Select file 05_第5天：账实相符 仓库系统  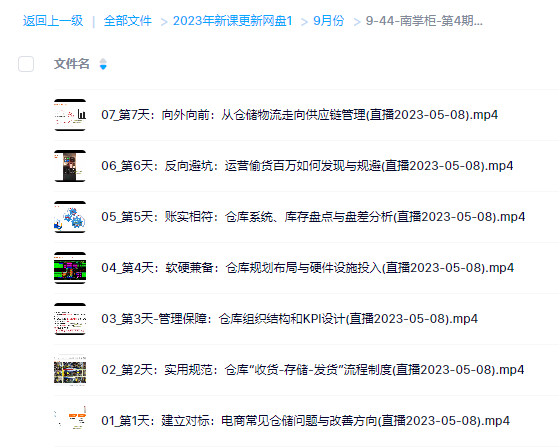313,217
